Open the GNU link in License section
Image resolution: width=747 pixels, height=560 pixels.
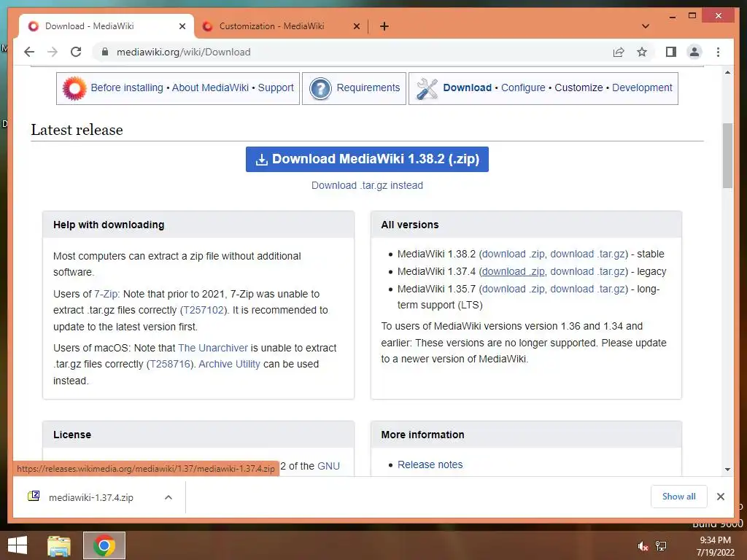329,466
